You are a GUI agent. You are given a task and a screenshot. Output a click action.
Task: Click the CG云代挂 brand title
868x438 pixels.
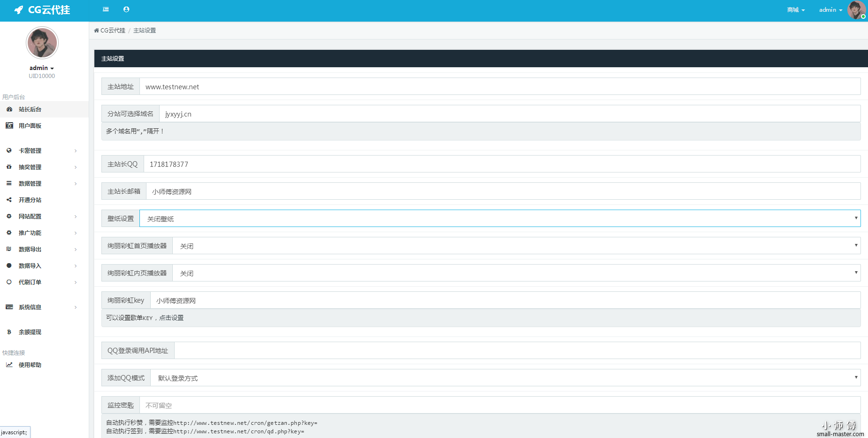(49, 10)
